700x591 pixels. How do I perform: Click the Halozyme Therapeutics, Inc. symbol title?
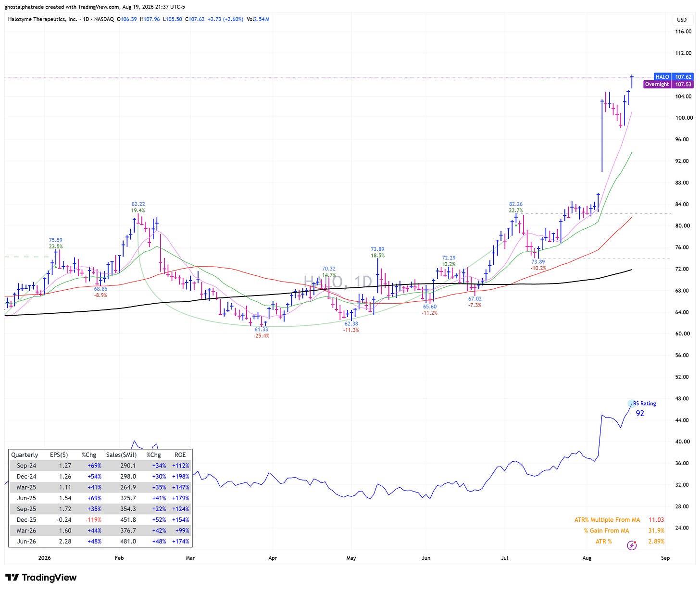pos(42,19)
